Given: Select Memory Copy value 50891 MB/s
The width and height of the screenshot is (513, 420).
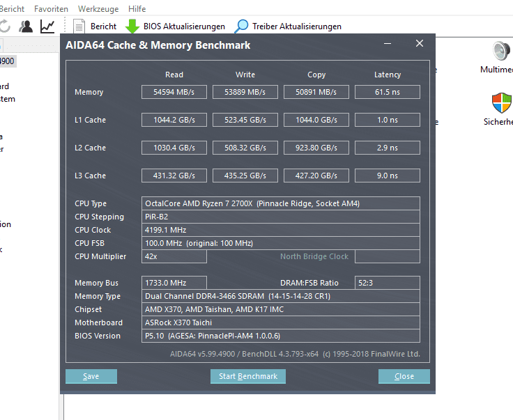Looking at the screenshot, I should (316, 92).
